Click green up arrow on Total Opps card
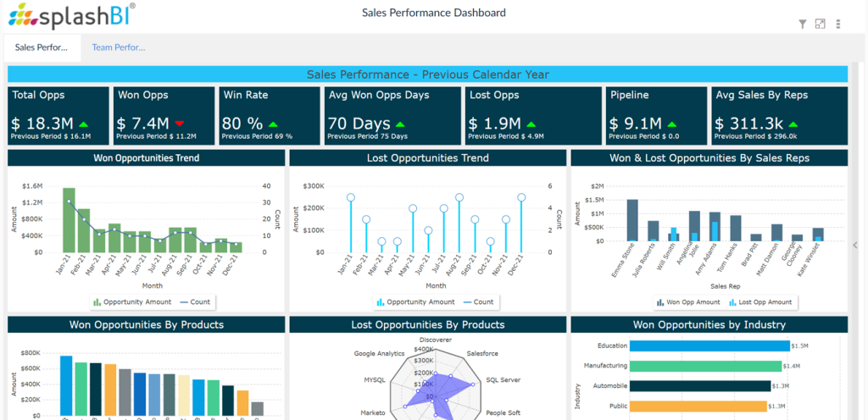This screenshot has height=420, width=868. (83, 124)
